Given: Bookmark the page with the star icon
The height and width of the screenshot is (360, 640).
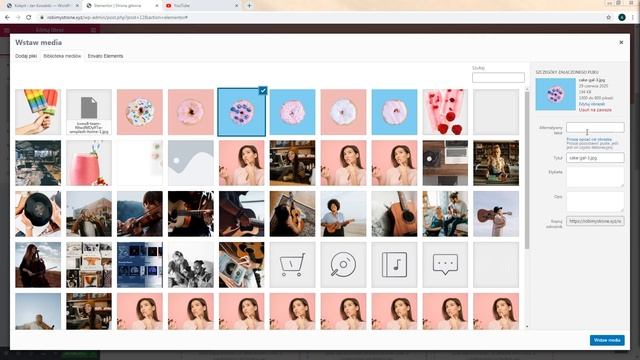Looking at the screenshot, I should (x=609, y=18).
